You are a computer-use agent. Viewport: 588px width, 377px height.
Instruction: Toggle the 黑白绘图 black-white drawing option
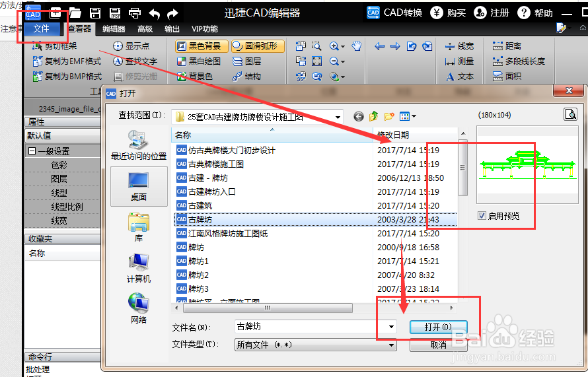pyautogui.click(x=199, y=61)
